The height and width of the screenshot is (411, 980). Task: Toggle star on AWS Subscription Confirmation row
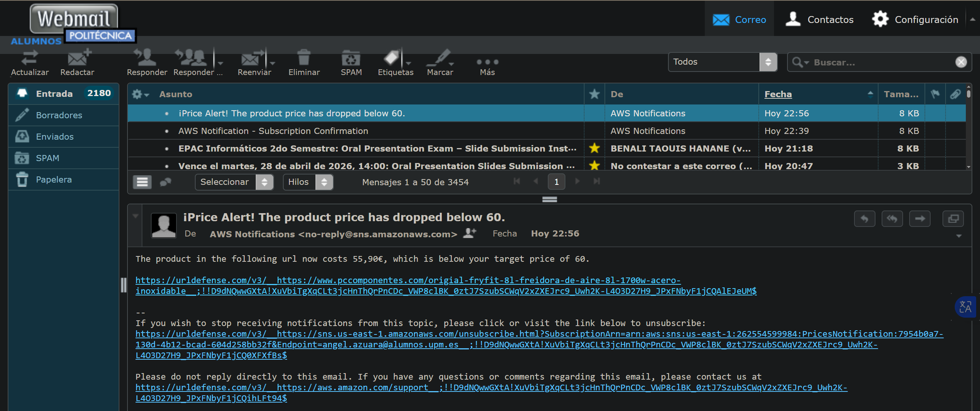coord(594,131)
